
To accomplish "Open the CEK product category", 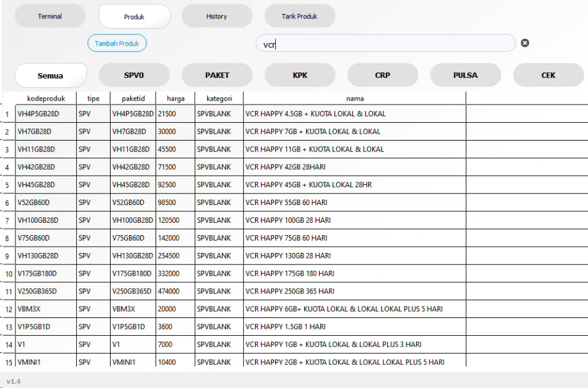I will [547, 75].
